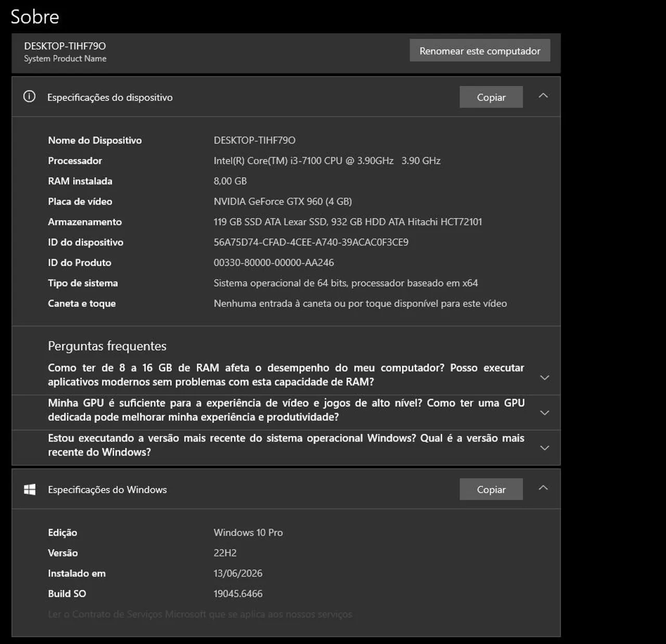This screenshot has width=666, height=644.
Task: Copy the Windows specifications
Action: [x=491, y=489]
